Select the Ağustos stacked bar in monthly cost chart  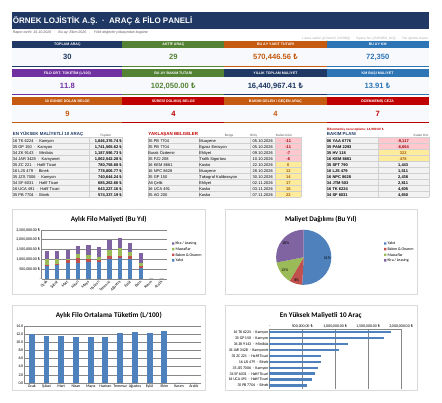pos(120,259)
